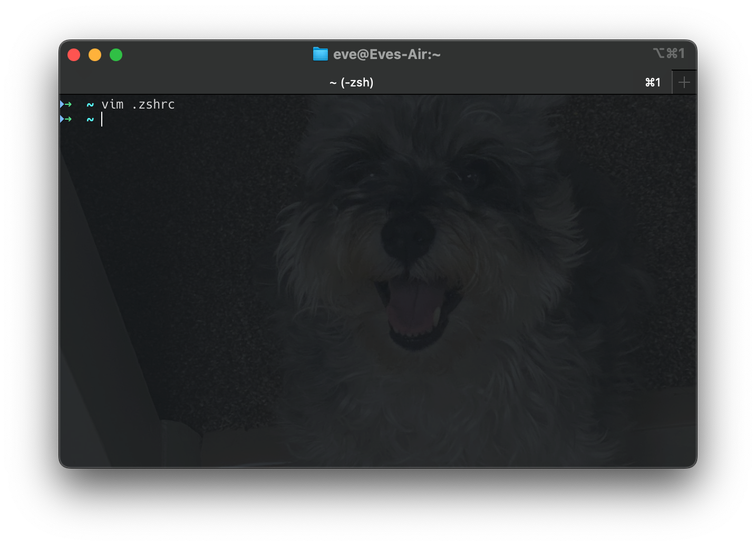Click the .zshrc filename in the command
Screen dimensions: 756x546
155,104
